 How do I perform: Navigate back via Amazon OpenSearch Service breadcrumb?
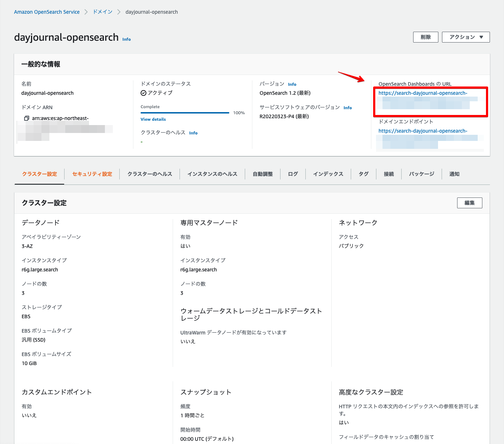click(x=47, y=12)
